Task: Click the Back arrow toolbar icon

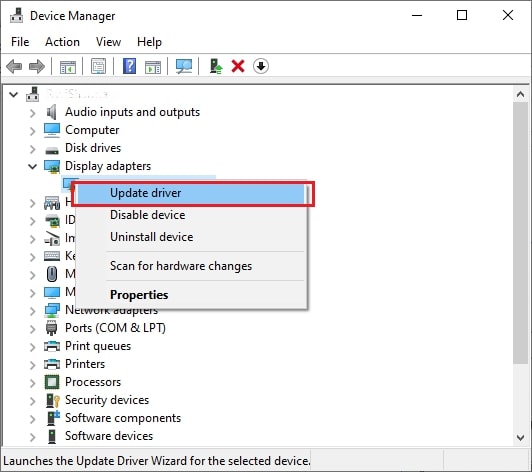Action: [14, 66]
